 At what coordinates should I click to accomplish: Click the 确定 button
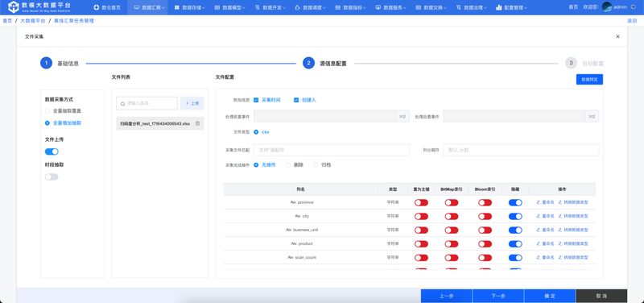click(550, 296)
